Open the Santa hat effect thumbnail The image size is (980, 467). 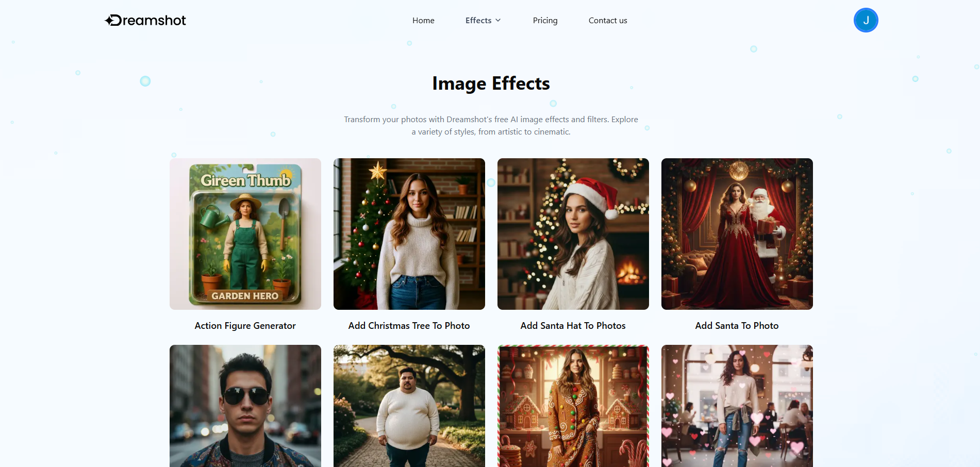(573, 234)
